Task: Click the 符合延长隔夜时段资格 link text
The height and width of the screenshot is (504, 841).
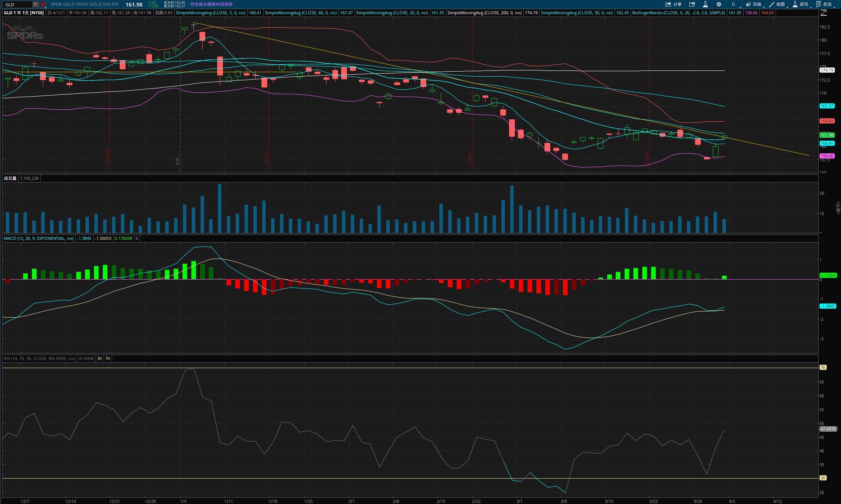Action: tap(211, 4)
